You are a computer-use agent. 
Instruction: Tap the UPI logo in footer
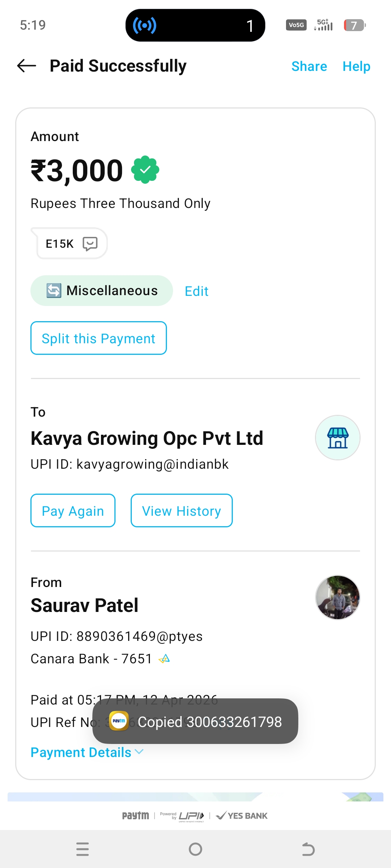tap(191, 816)
